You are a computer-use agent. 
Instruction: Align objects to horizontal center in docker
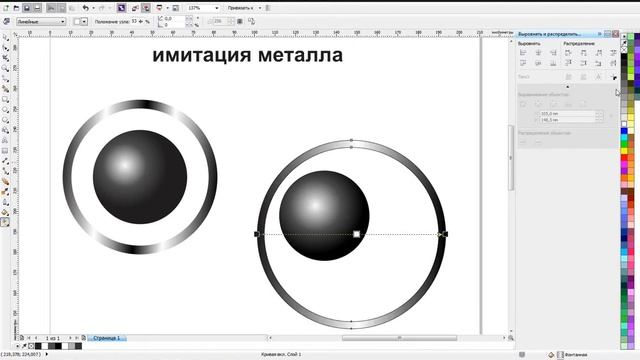[538, 53]
